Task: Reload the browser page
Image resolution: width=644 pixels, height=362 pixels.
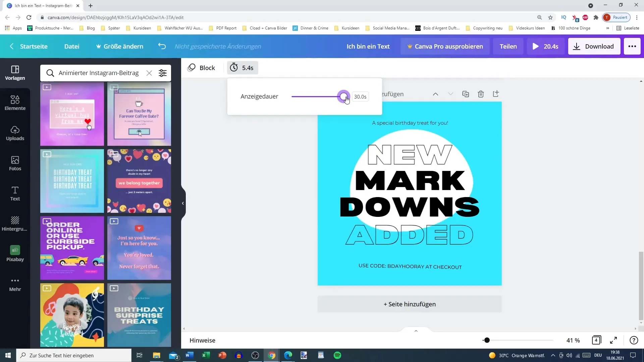Action: click(29, 17)
